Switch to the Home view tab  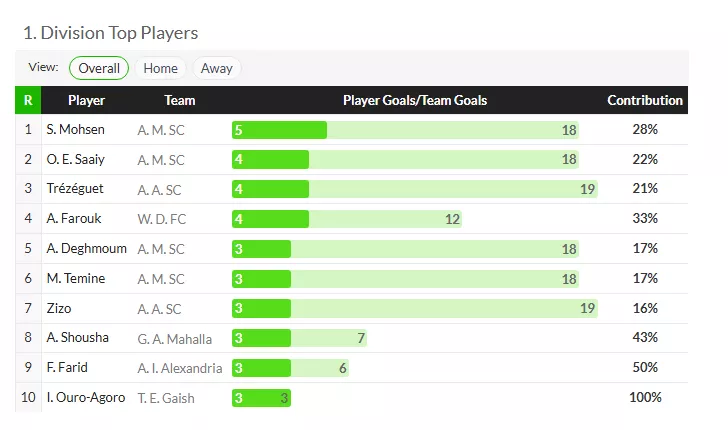click(x=160, y=68)
